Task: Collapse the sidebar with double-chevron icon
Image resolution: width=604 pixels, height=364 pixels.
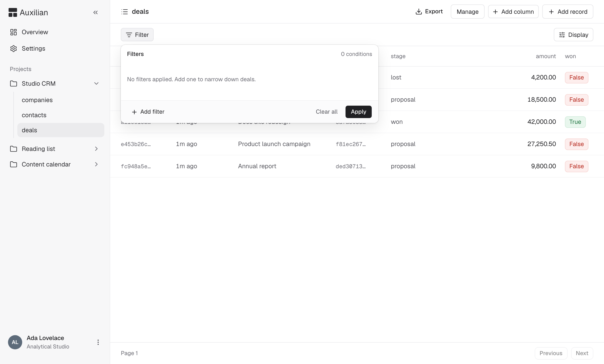Action: pyautogui.click(x=95, y=12)
